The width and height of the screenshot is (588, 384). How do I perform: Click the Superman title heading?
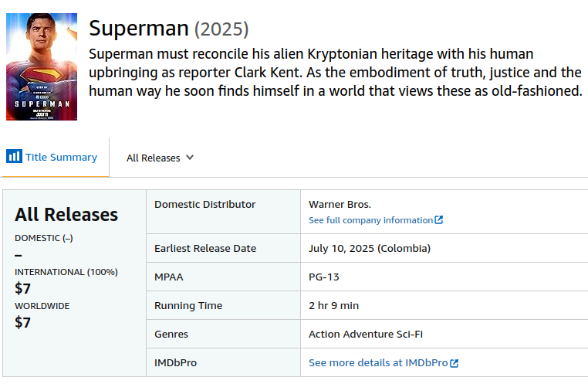point(139,29)
